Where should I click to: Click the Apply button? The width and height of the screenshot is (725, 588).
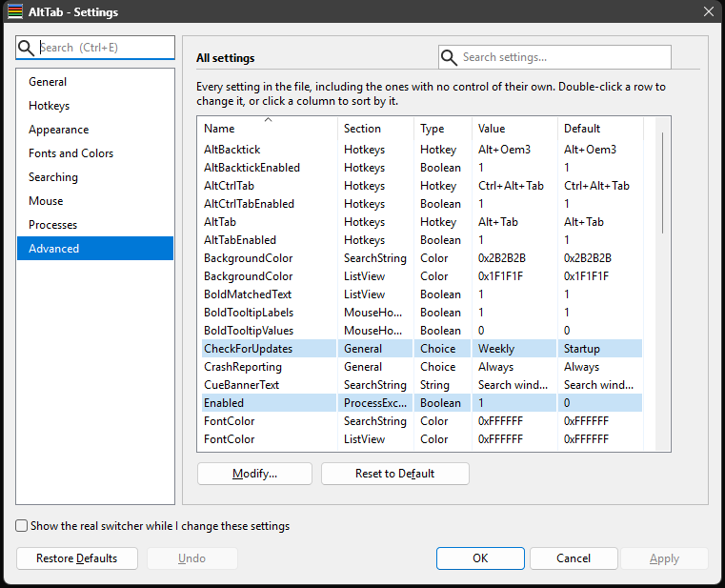click(664, 558)
